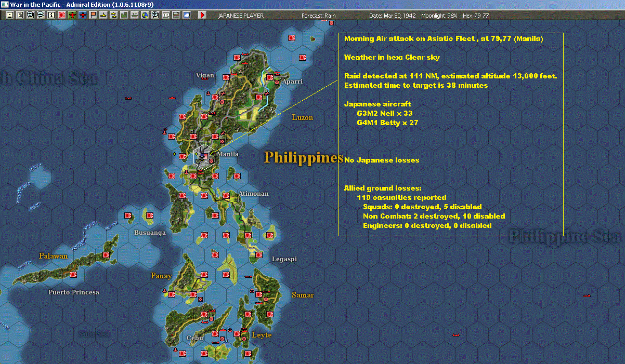This screenshot has width=625, height=364.
Task: Click the Puerto Princesa label
Action: click(x=73, y=292)
